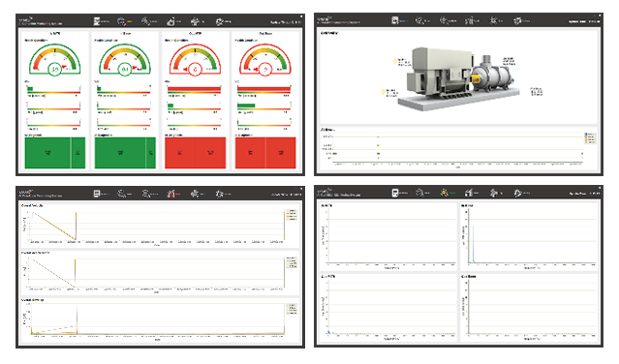Click fan icon in machine model window toolbar
Image resolution: width=619 pixels, height=364 pixels.
click(x=493, y=20)
